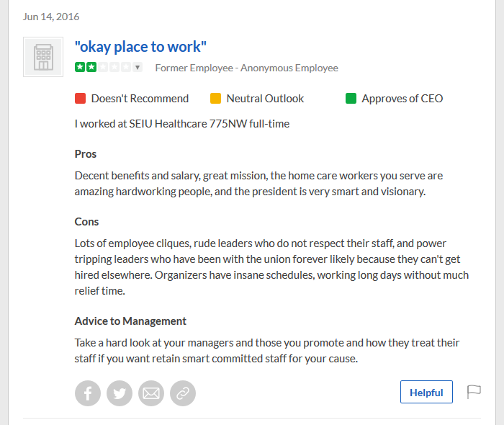Click the yellow Neutral Outlook square
This screenshot has height=425, width=504.
point(216,99)
